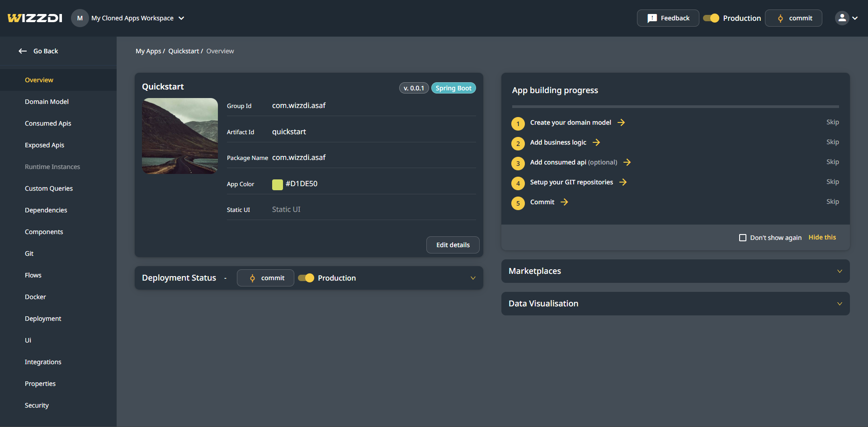Toggle the Production switch in top header
The image size is (868, 427).
click(x=711, y=18)
